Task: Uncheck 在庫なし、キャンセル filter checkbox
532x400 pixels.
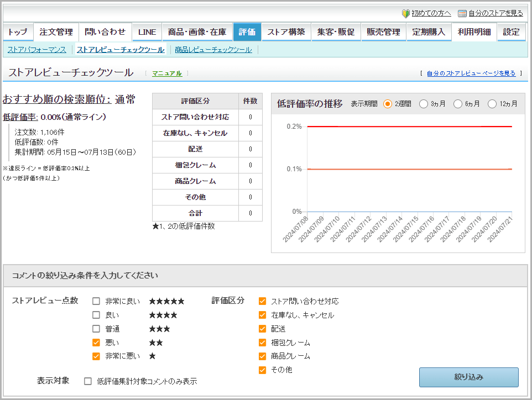Action: (262, 315)
